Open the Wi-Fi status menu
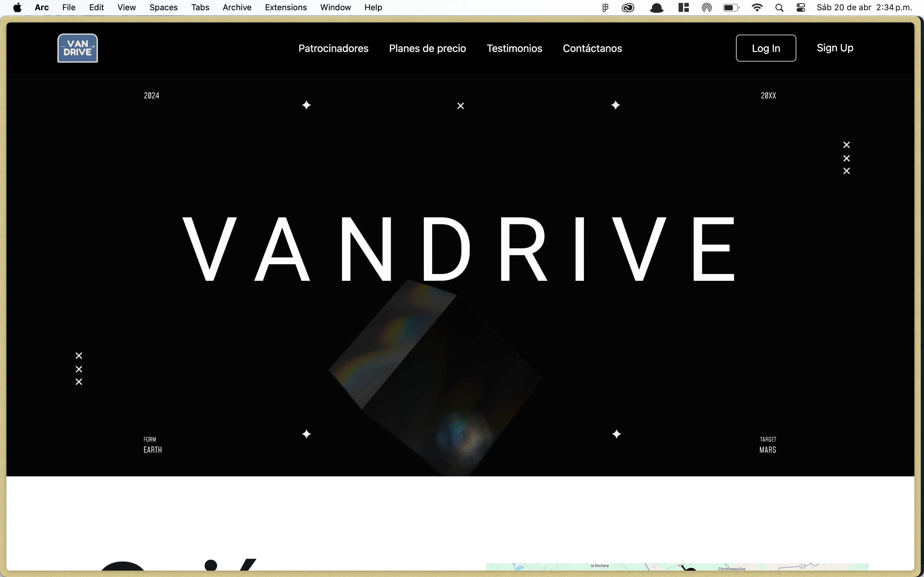Image resolution: width=924 pixels, height=577 pixels. [x=757, y=8]
